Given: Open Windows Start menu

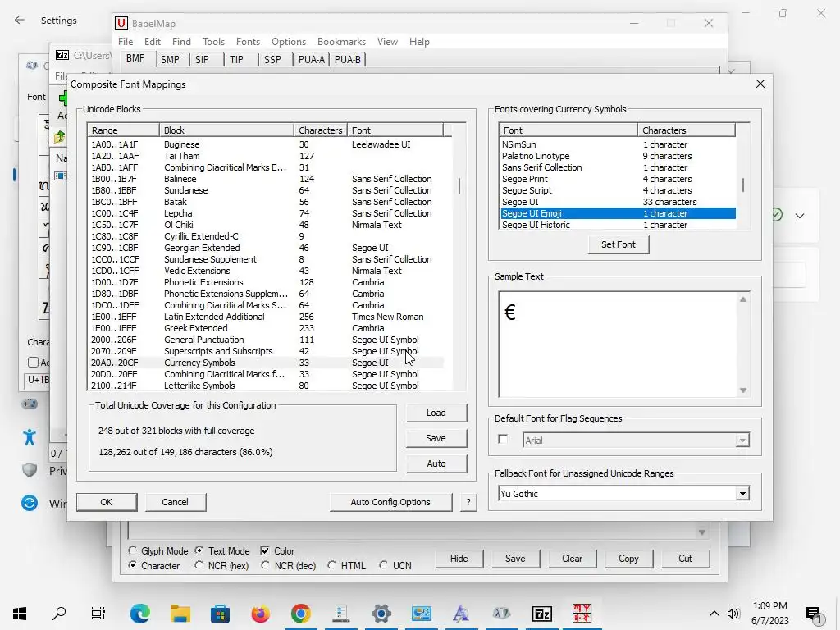Looking at the screenshot, I should (x=20, y=613).
